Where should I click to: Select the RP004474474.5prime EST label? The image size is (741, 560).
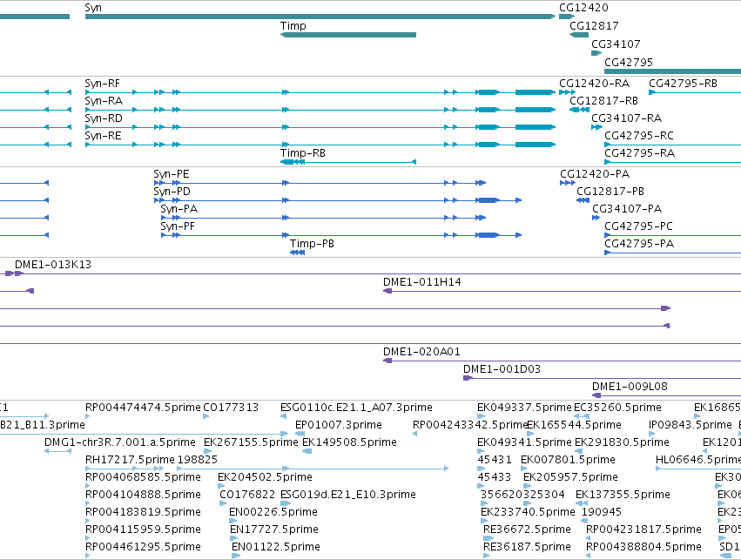coord(143,408)
